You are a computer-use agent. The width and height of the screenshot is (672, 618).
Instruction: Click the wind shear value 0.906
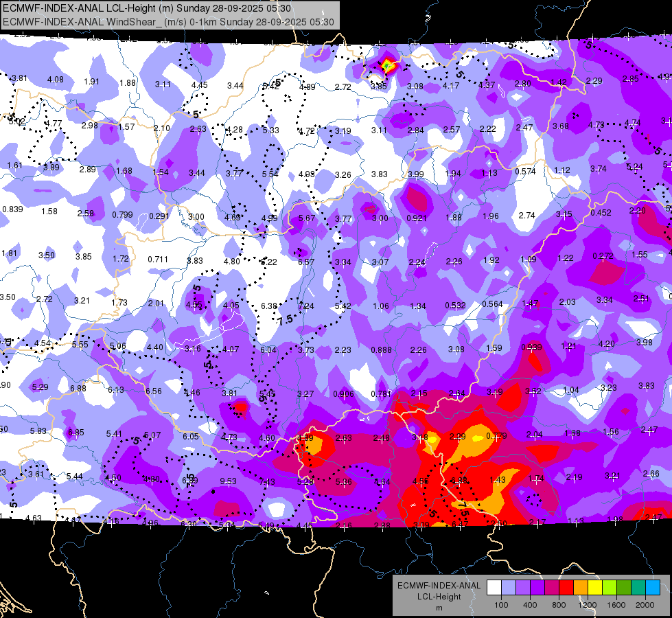[x=344, y=393]
